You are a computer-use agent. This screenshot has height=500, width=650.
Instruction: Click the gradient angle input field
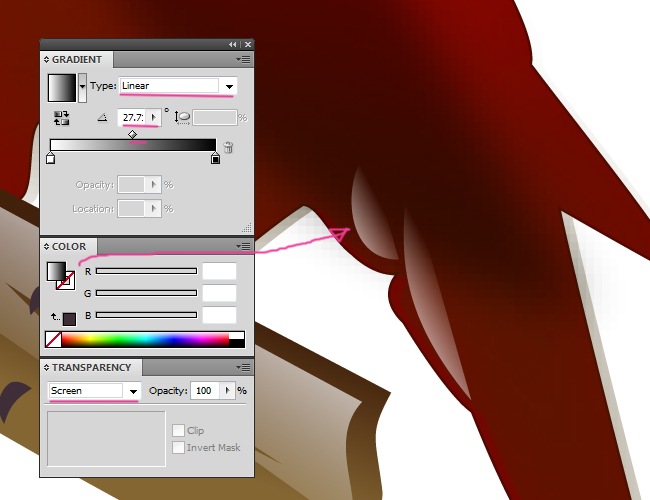[133, 118]
